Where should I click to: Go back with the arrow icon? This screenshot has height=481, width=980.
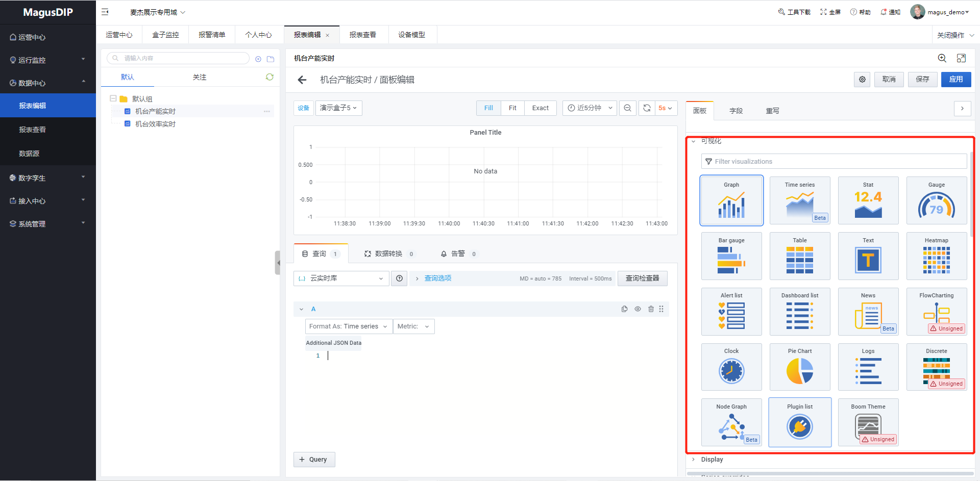(302, 80)
